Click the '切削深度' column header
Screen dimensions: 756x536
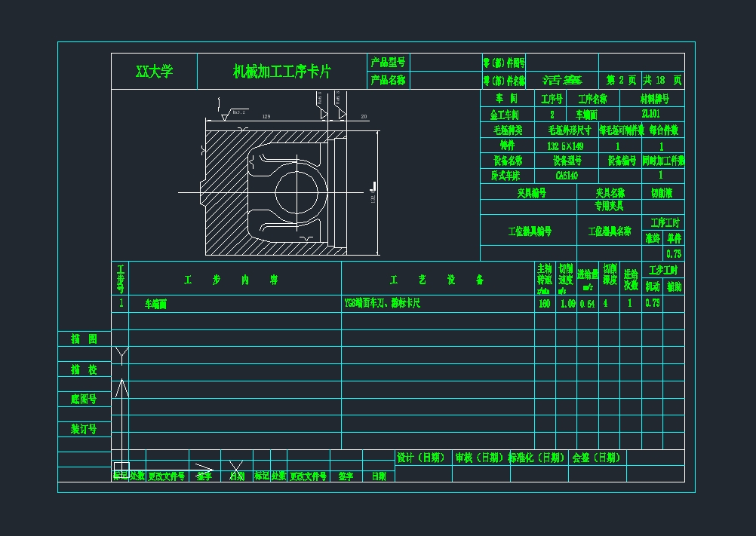pyautogui.click(x=610, y=274)
